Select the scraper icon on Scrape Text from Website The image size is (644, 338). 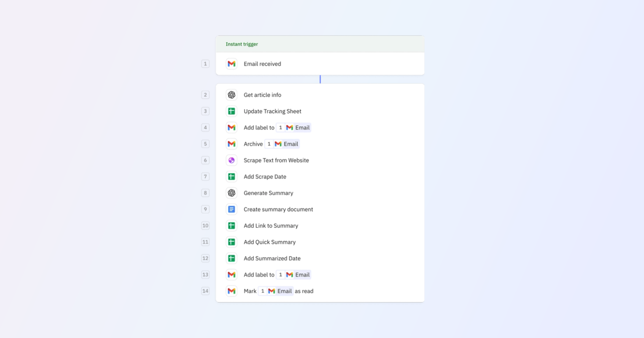click(231, 160)
